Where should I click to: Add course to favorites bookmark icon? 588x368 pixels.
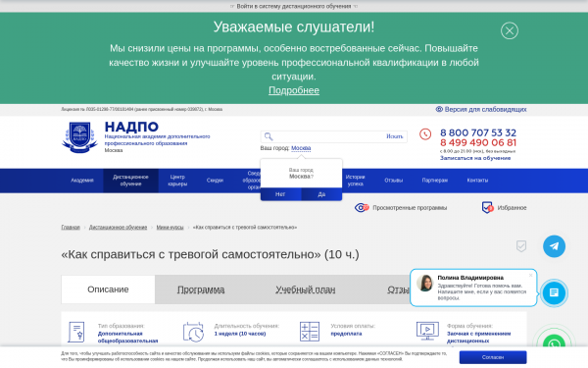(521, 246)
